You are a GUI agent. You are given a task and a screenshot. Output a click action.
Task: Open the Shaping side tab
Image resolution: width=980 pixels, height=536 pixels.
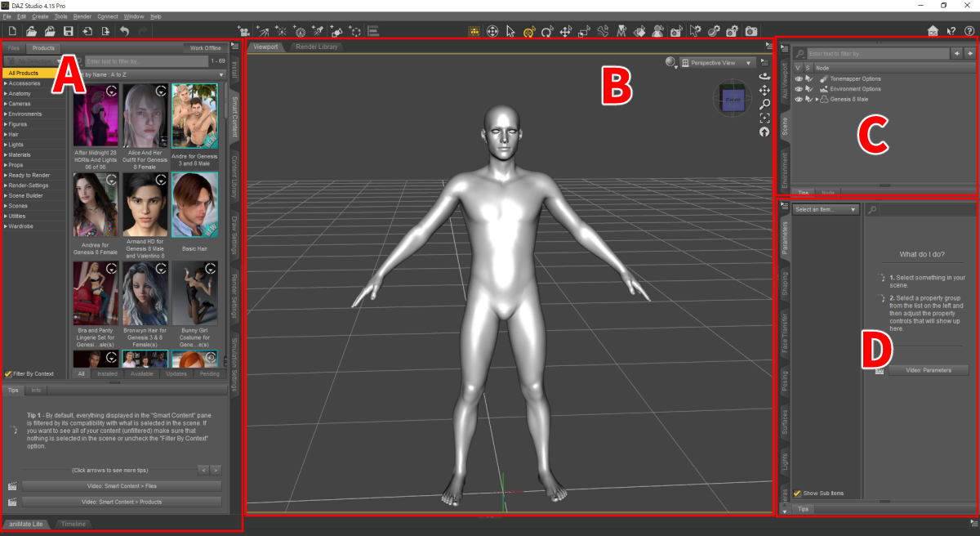[x=785, y=284]
